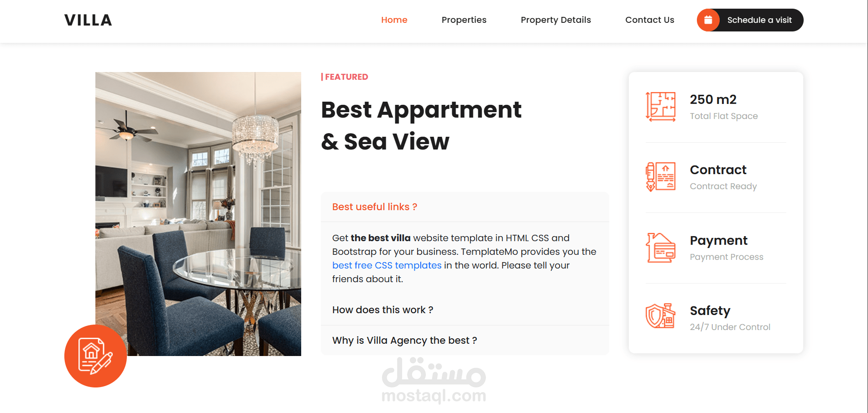Click the apartment interior photo
Viewport: 868px width, 413px height.
(x=198, y=214)
